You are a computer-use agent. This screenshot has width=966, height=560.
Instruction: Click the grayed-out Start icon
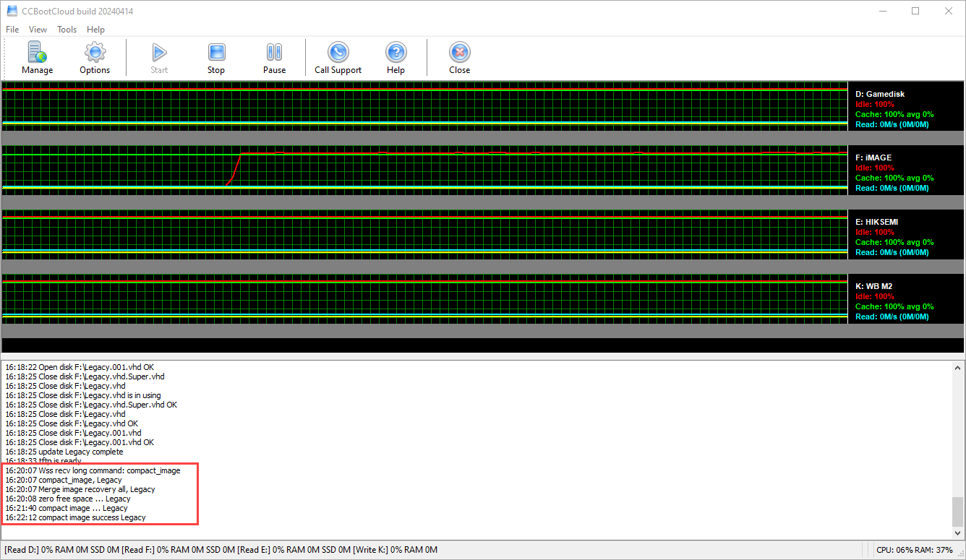(158, 57)
